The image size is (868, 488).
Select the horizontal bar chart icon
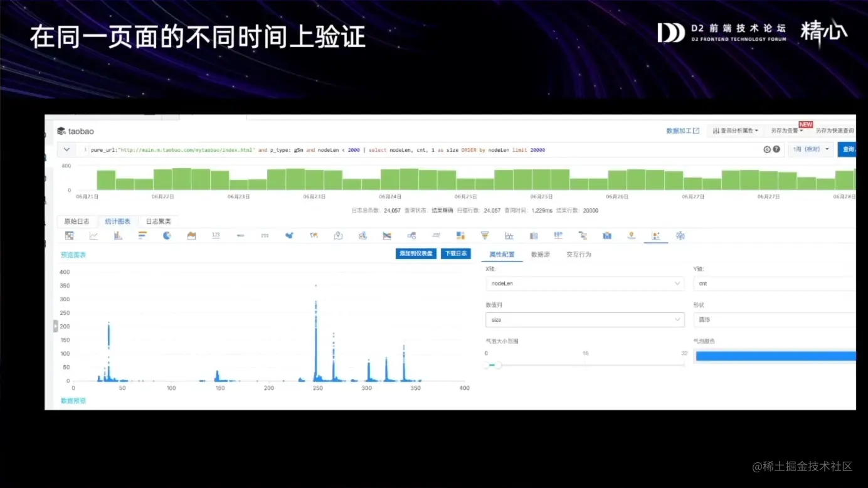142,236
